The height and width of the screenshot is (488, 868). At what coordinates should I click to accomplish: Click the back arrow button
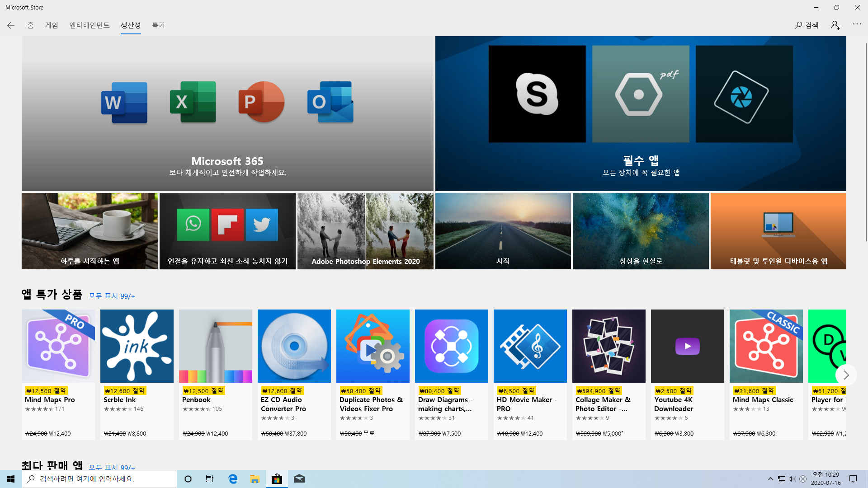(11, 25)
